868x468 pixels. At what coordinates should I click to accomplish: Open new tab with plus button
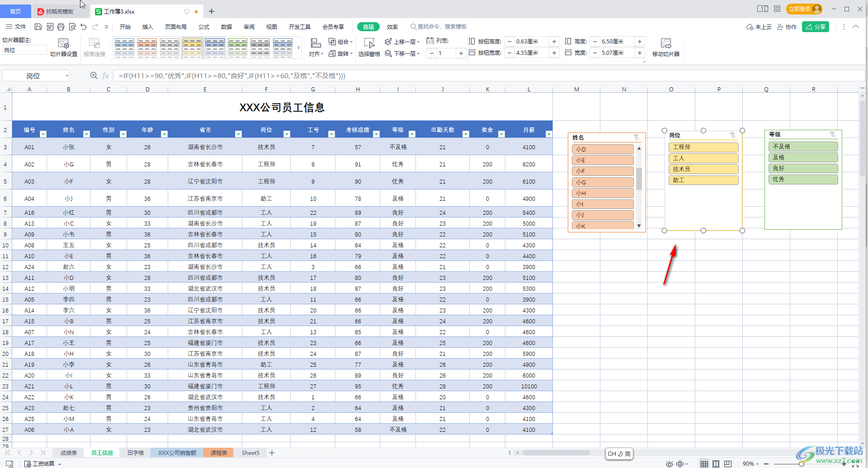[212, 11]
